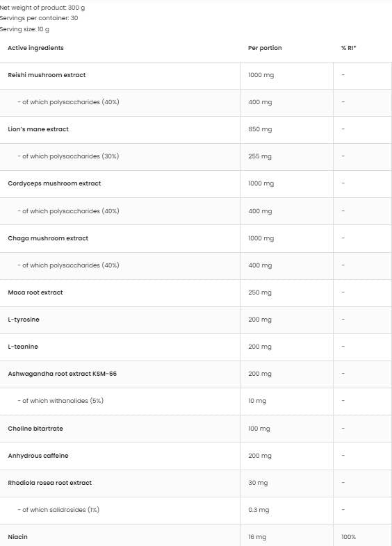Click the Chaga mushroom extract label
The width and height of the screenshot is (392, 546).
pos(48,238)
